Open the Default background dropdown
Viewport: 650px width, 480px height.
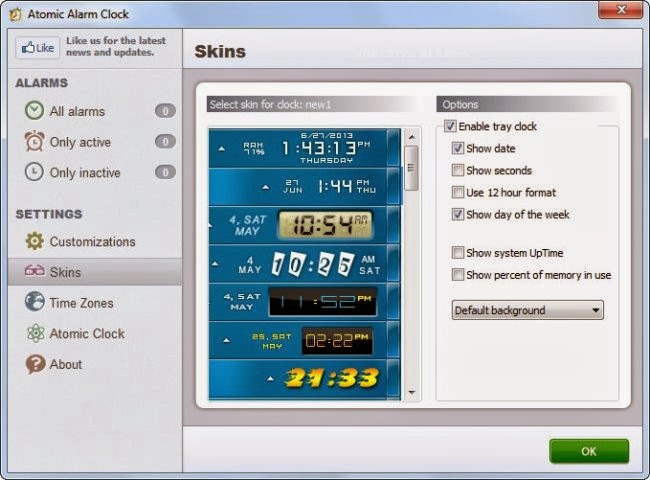(527, 310)
